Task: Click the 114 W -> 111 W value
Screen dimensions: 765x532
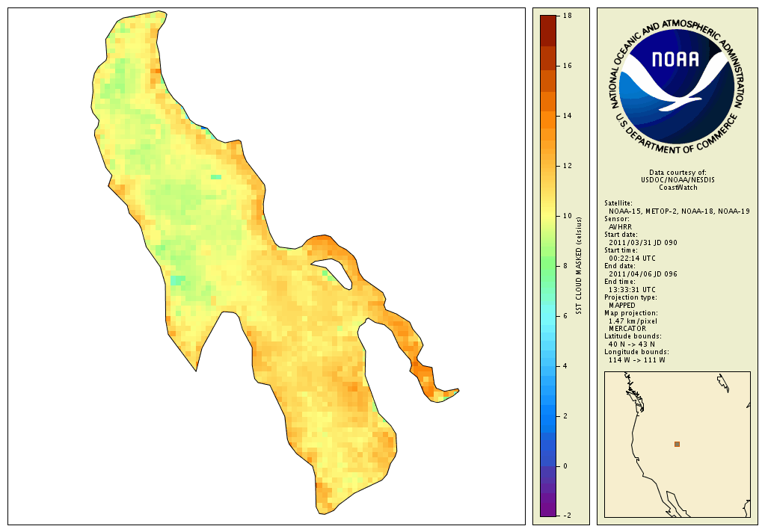Action: pos(636,360)
